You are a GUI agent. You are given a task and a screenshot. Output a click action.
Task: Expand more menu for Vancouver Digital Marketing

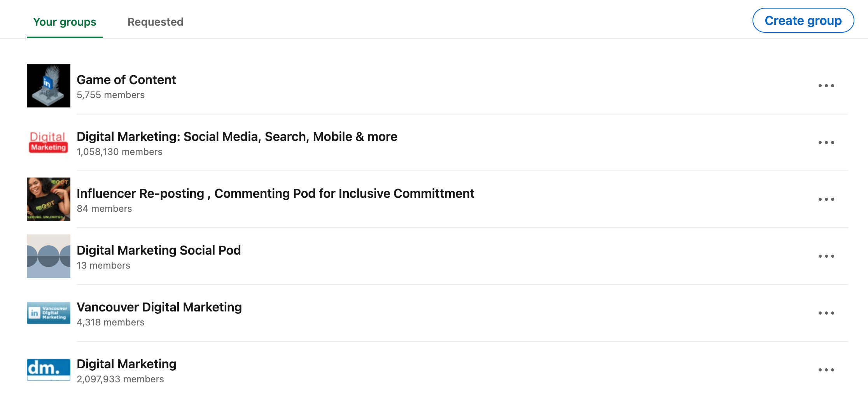pyautogui.click(x=826, y=313)
